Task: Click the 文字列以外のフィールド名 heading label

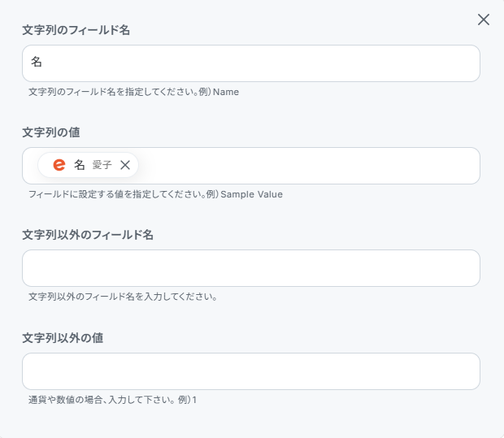Action: (88, 235)
